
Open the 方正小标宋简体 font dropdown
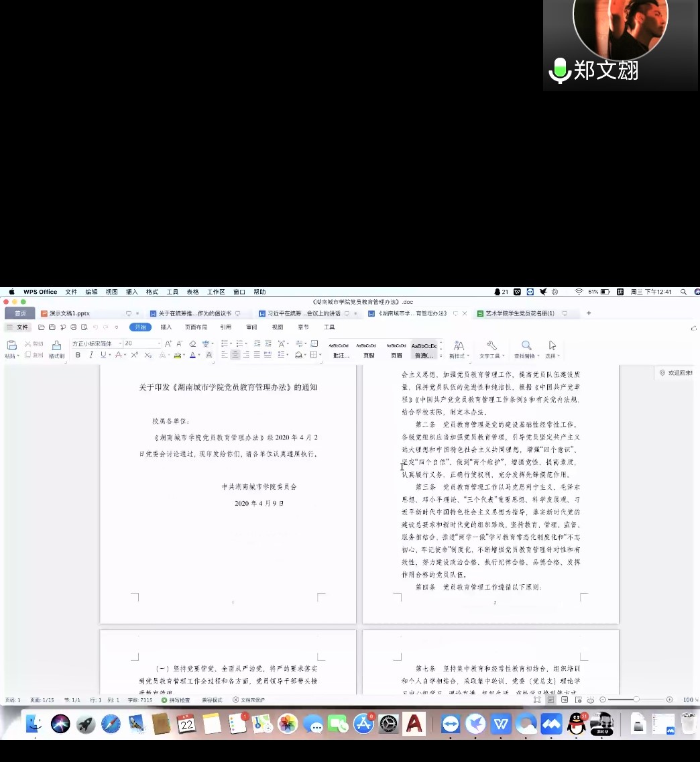pos(120,344)
